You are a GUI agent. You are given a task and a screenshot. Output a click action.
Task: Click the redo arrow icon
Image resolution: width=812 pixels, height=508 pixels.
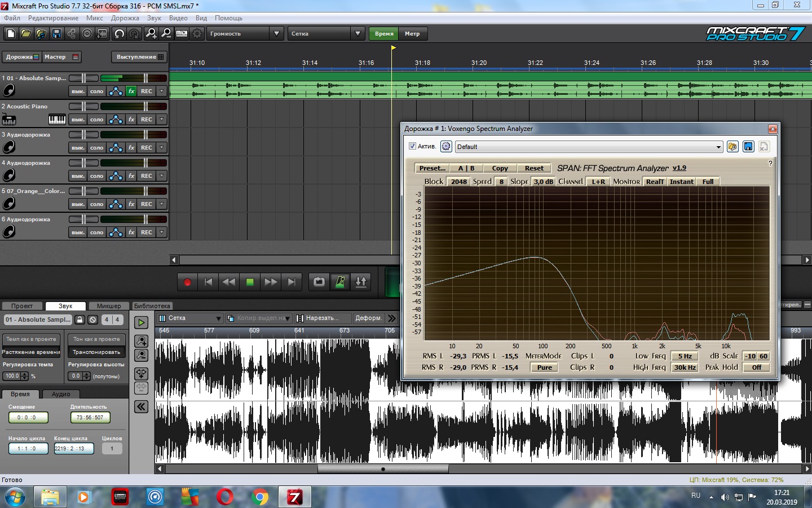[134, 34]
